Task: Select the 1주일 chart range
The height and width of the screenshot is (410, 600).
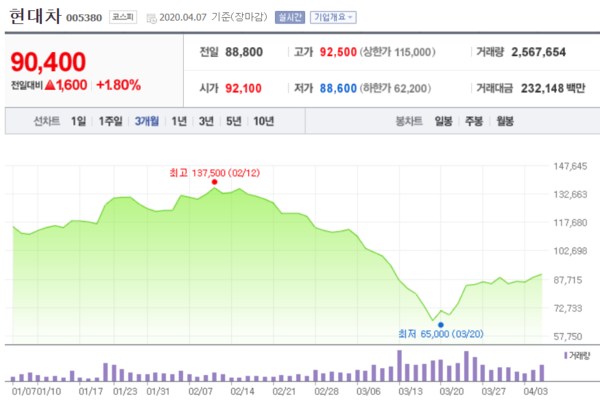Action: 111,121
